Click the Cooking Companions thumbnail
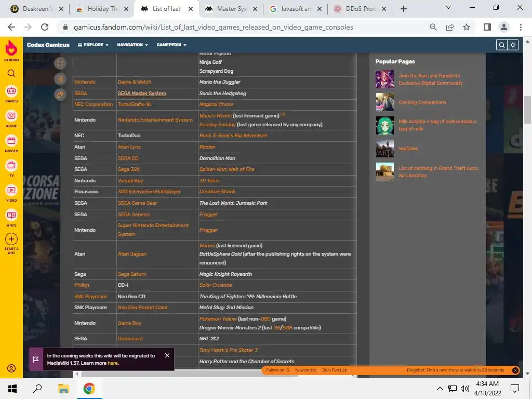This screenshot has width=532, height=399. point(385,102)
